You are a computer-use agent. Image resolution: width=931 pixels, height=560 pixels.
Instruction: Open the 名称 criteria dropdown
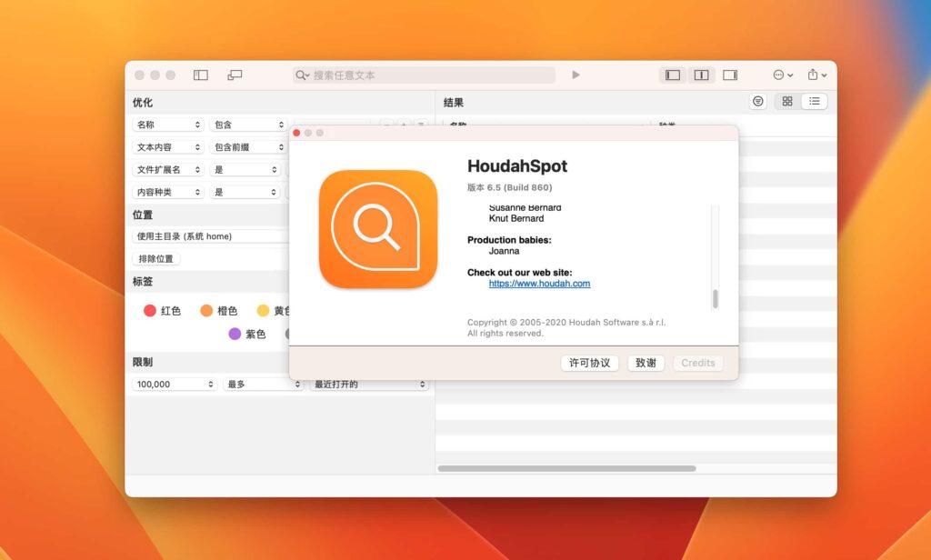[167, 125]
